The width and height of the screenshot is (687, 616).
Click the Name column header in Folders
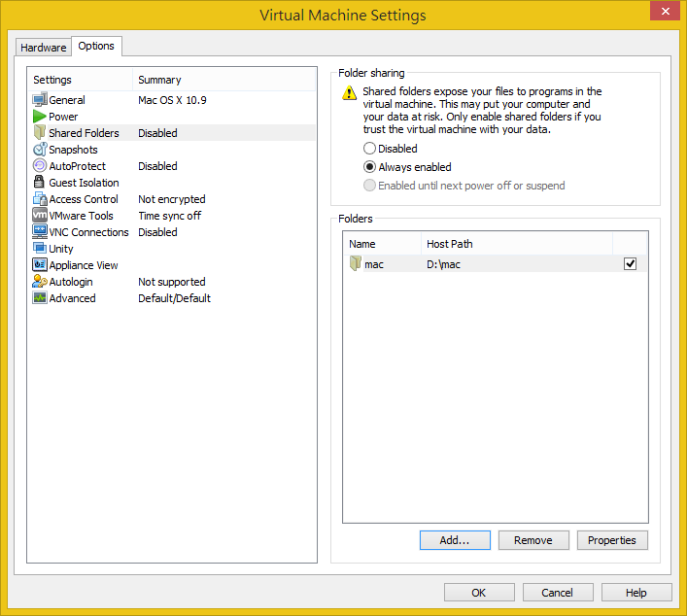[x=382, y=244]
